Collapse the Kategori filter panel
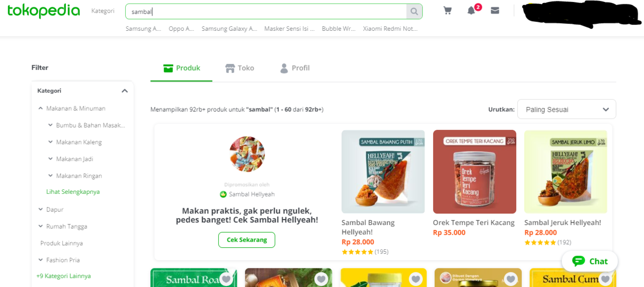 coord(125,91)
